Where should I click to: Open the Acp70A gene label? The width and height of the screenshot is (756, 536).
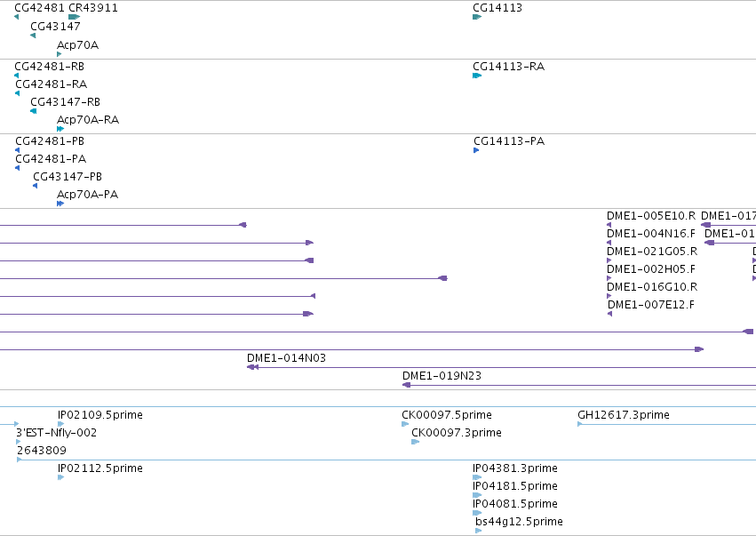click(x=77, y=44)
